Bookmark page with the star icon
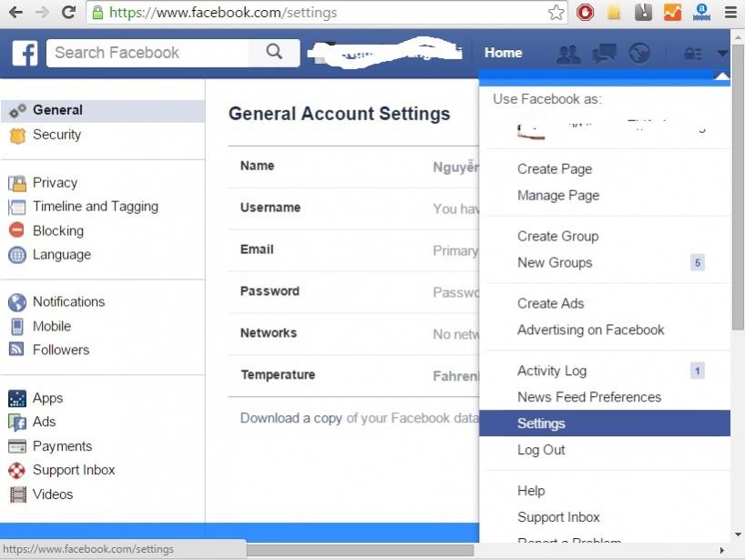 (x=556, y=13)
